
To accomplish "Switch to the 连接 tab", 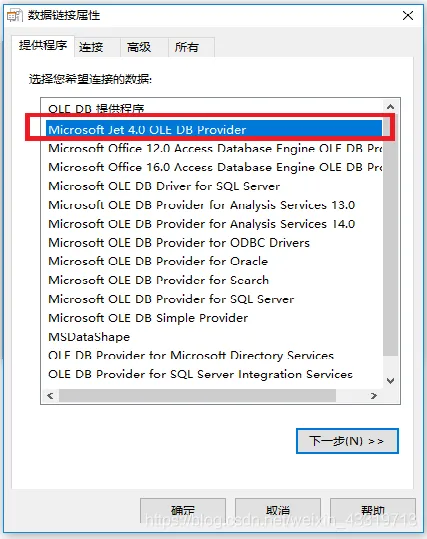I will (91, 47).
